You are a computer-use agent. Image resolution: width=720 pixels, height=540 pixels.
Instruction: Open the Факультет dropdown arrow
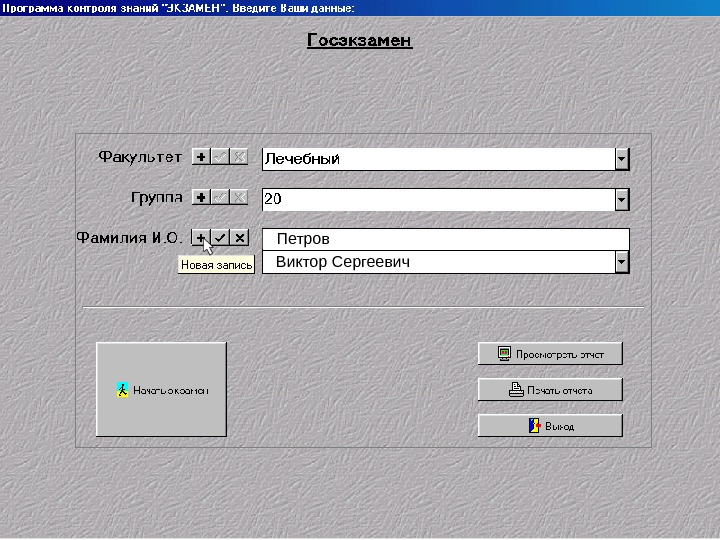click(621, 159)
